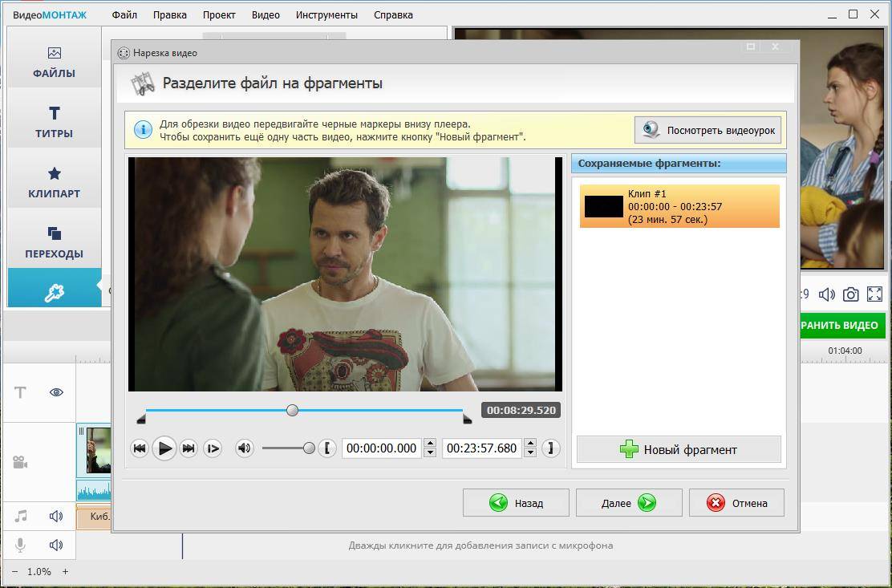Select the right black trim marker
This screenshot has width=892, height=588.
467,419
